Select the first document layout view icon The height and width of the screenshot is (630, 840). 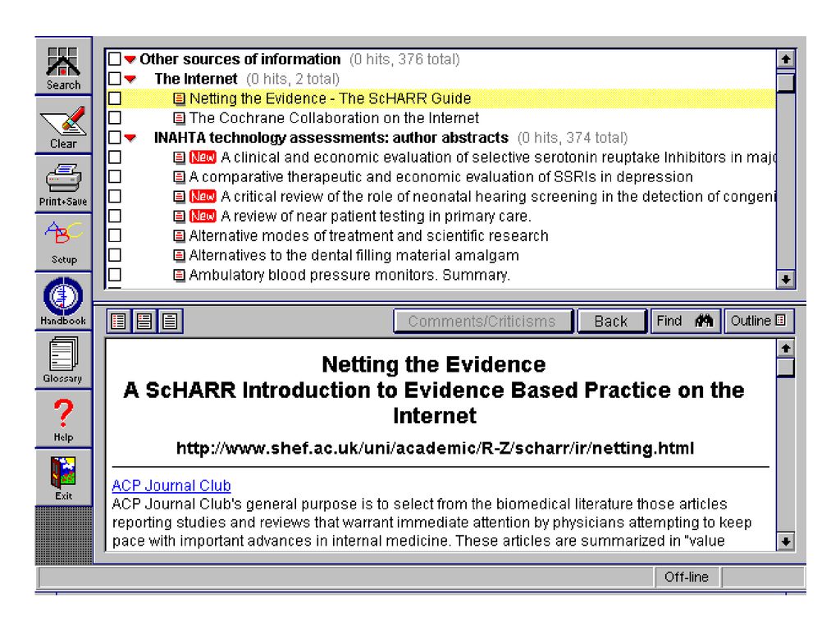[x=119, y=321]
